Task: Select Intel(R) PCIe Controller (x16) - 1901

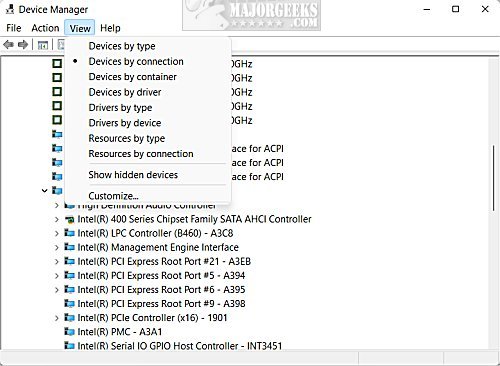Action: coord(152,317)
